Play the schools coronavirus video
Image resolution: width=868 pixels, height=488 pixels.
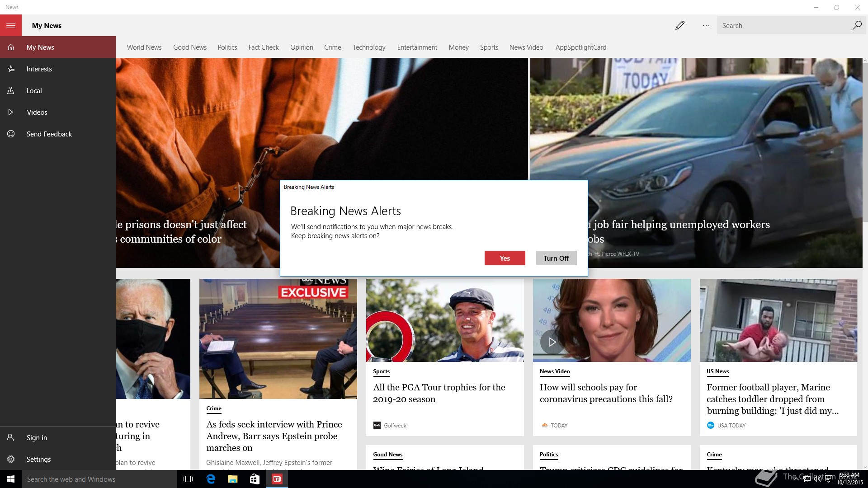point(552,342)
